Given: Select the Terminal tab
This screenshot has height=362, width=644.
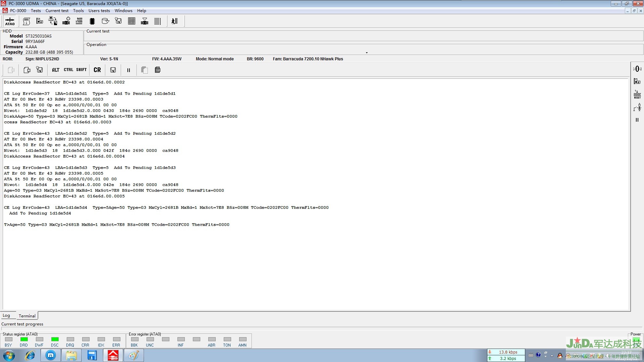Looking at the screenshot, I should coord(27,316).
